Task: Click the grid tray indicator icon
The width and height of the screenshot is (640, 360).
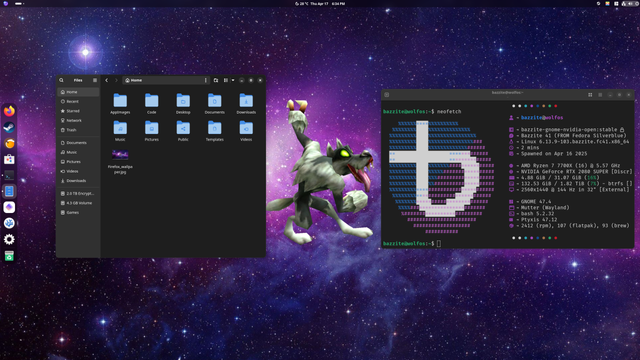Action: tap(616, 4)
